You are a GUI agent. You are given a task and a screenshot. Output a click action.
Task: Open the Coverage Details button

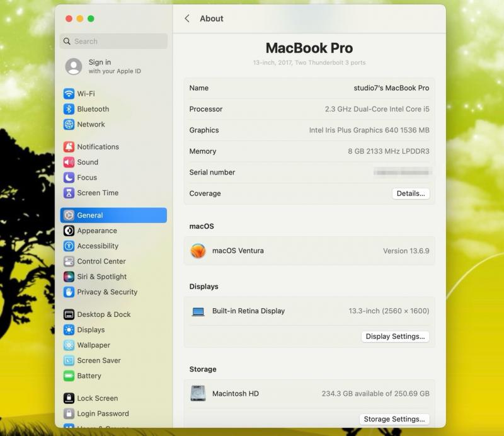point(411,193)
